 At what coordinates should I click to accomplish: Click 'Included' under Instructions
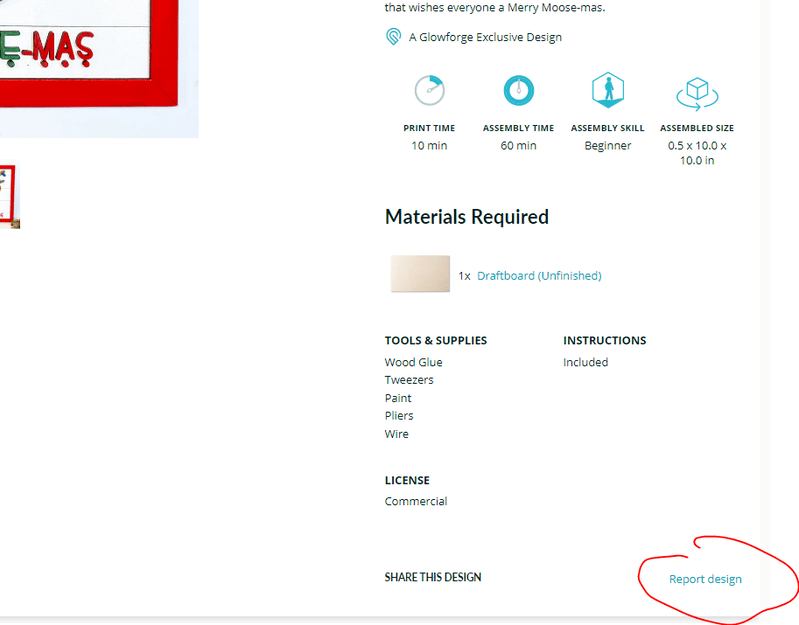(x=585, y=362)
